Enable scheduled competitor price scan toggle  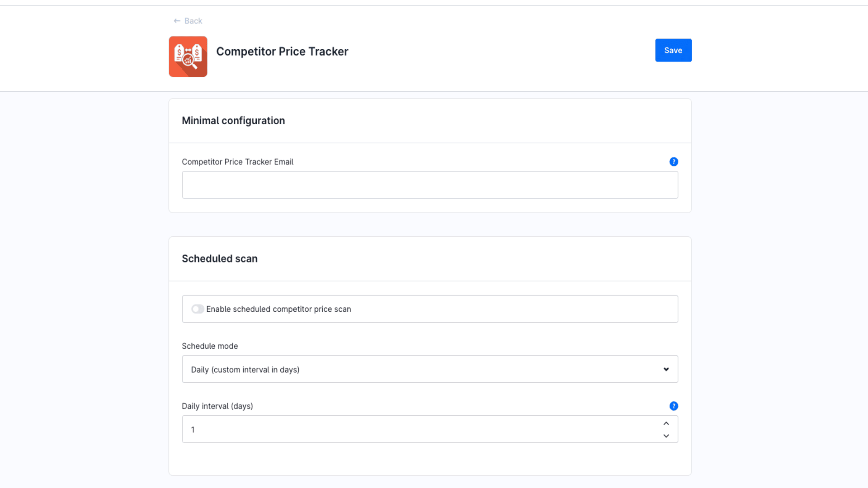click(198, 309)
